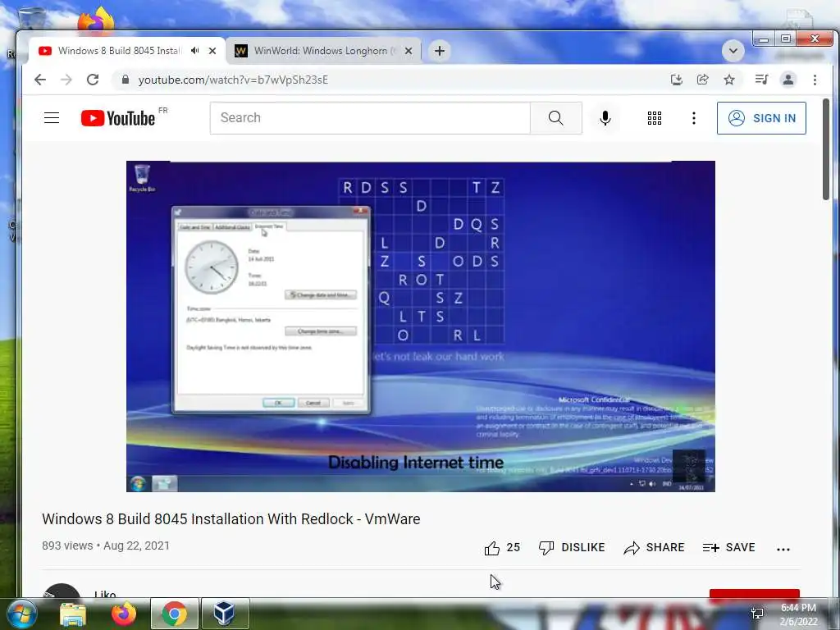Click the page vertical scrollbar thumb
This screenshot has height=630, width=840.
click(x=826, y=149)
